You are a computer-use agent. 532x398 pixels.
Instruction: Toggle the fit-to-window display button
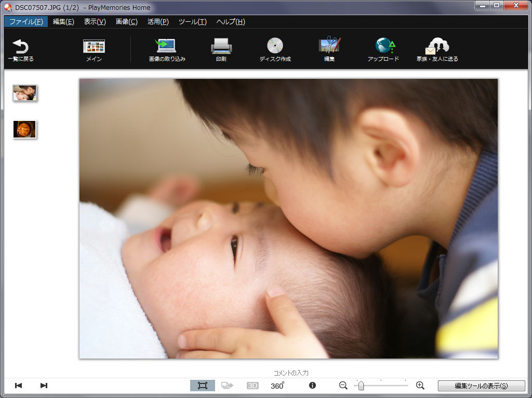pyautogui.click(x=203, y=386)
